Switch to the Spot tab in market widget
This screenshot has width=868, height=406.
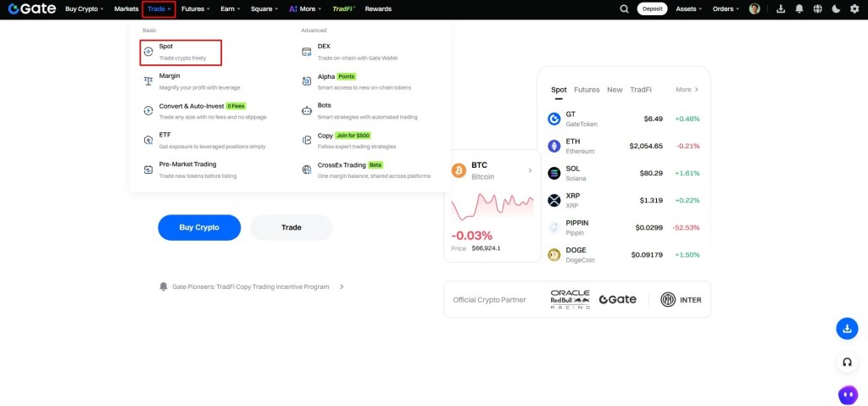(559, 90)
